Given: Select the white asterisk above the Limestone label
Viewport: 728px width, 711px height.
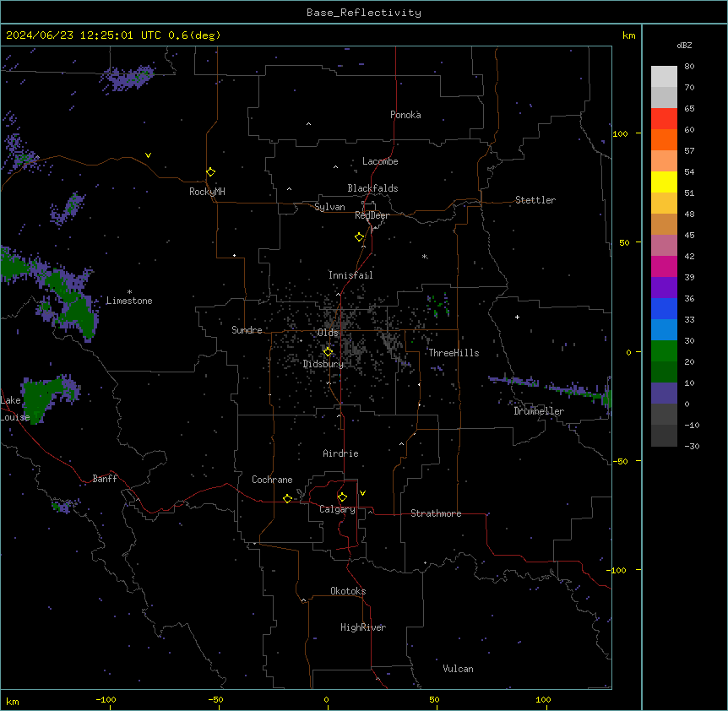Looking at the screenshot, I should click(x=129, y=292).
